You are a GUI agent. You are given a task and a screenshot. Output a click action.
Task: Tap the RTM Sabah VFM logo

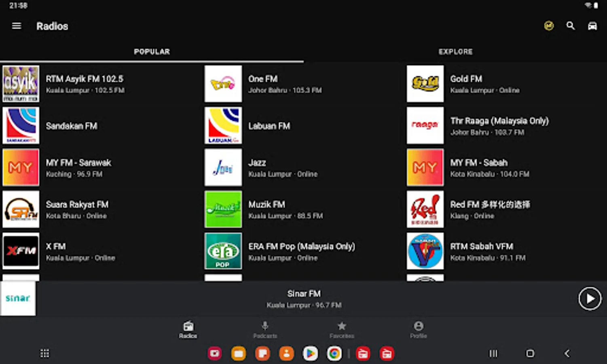click(425, 251)
